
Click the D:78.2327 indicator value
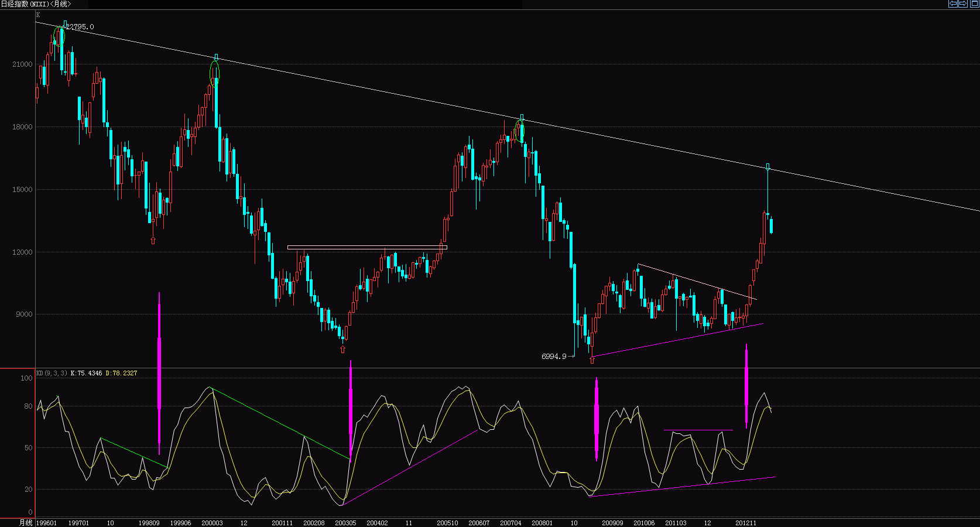(121, 373)
